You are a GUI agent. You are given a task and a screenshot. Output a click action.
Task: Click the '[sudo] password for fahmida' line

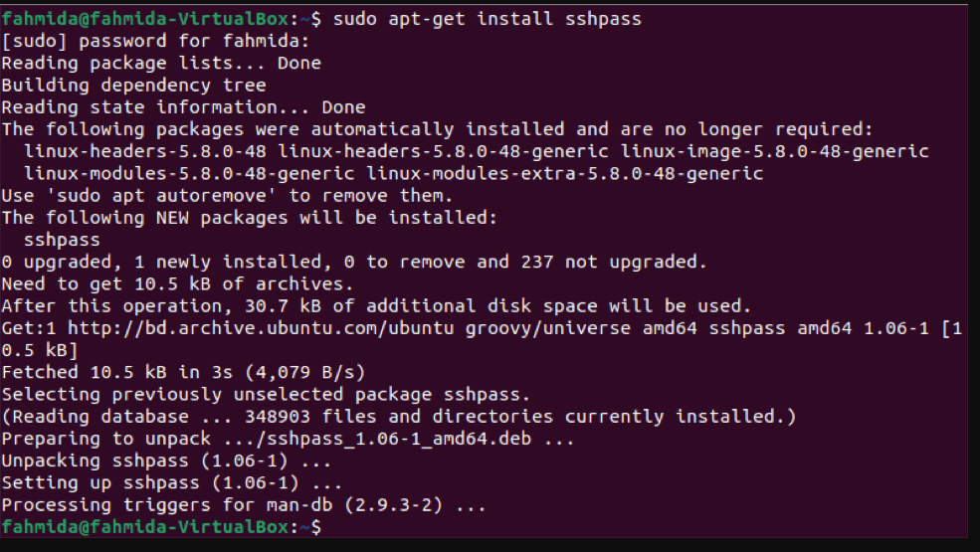pyautogui.click(x=155, y=41)
